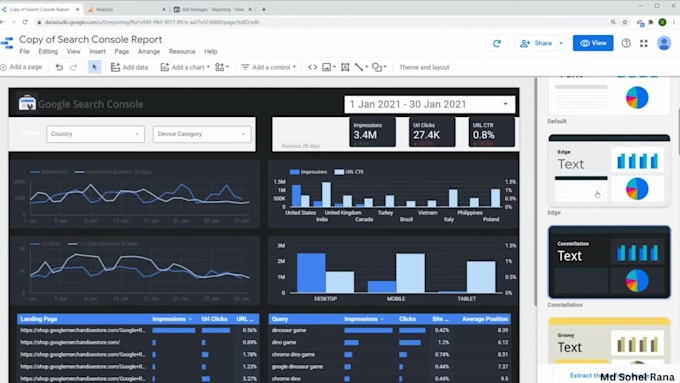680x383 pixels.
Task: Insert a text box
Action: click(345, 67)
